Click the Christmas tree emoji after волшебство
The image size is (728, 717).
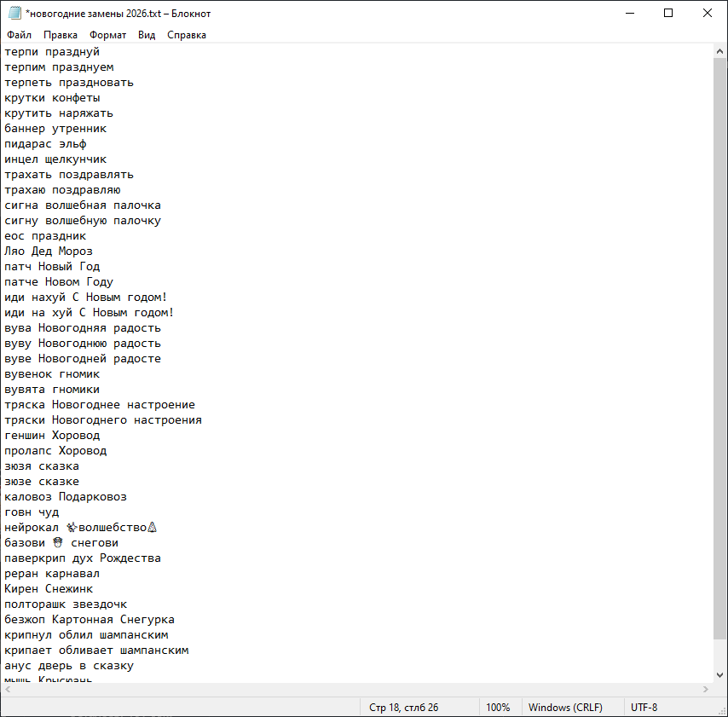[152, 527]
